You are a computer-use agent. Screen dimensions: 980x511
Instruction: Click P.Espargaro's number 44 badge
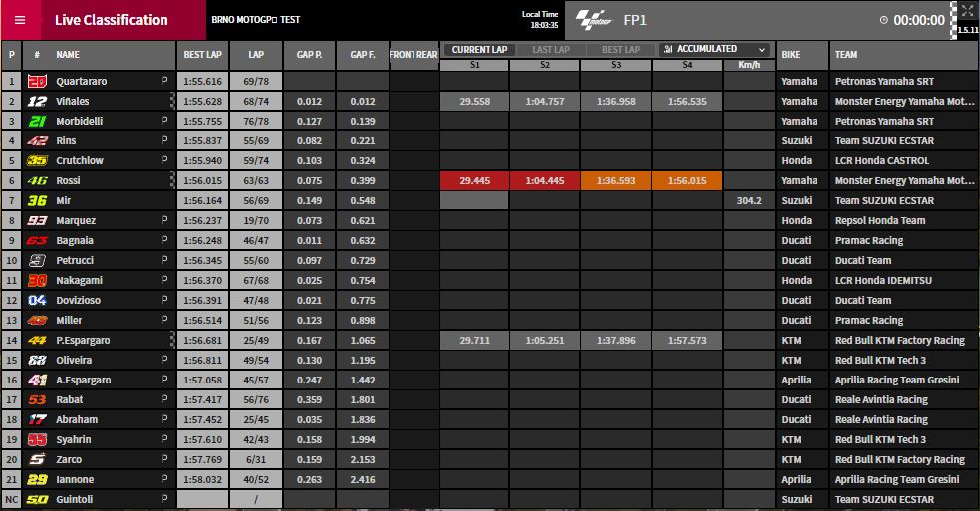click(x=37, y=341)
